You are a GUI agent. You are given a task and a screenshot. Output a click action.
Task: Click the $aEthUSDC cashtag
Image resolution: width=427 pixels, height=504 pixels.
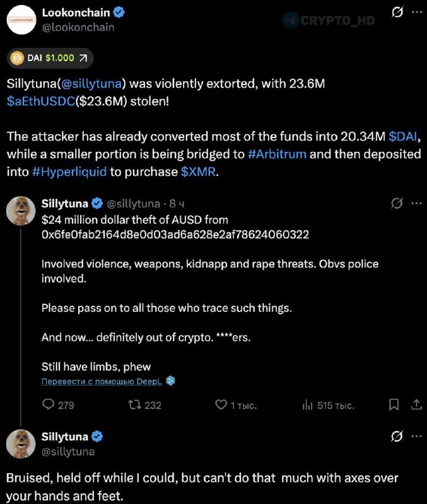[40, 101]
